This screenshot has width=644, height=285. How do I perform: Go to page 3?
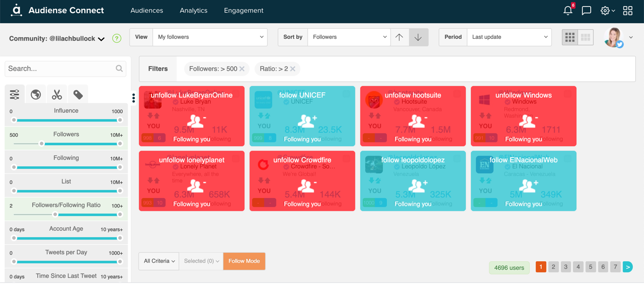(566, 267)
